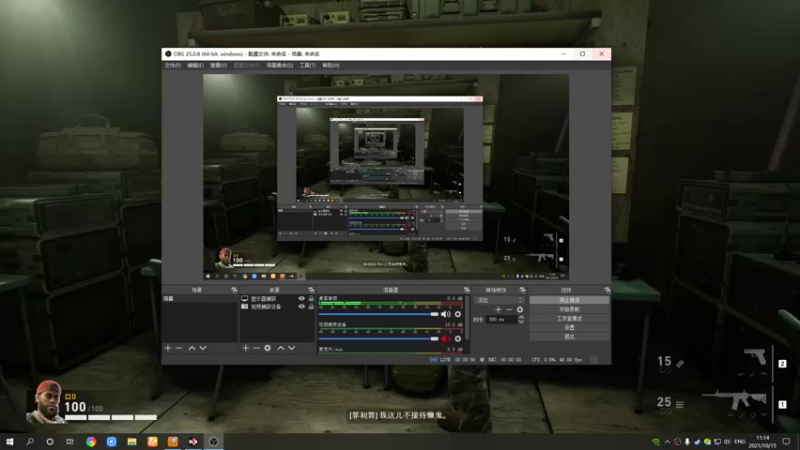
Task: Open Windows Start menu
Action: (x=10, y=441)
